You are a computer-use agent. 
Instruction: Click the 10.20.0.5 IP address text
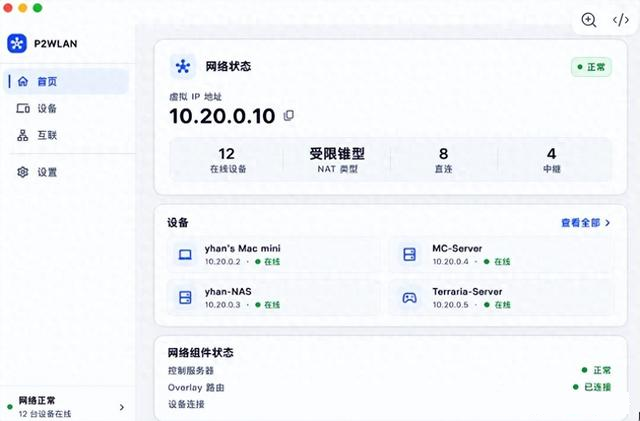coord(451,305)
